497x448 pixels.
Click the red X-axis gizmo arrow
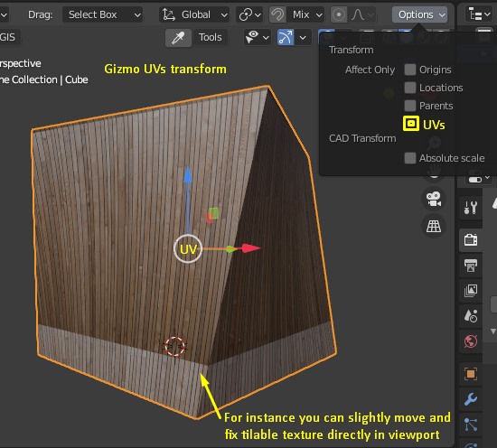252,248
